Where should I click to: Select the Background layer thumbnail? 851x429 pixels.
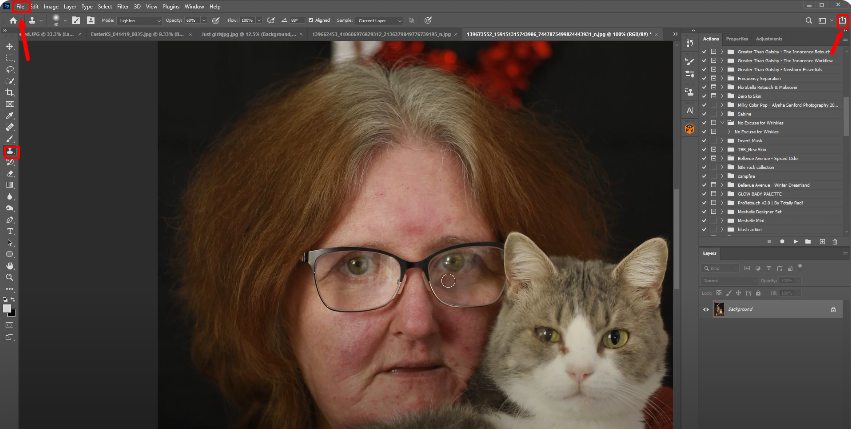719,310
